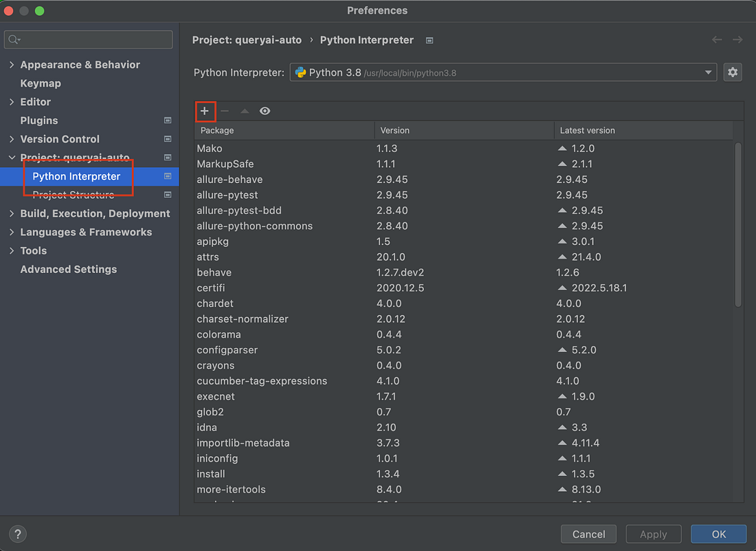
Task: Expand Build, Execution, Deployment section
Action: coord(12,213)
